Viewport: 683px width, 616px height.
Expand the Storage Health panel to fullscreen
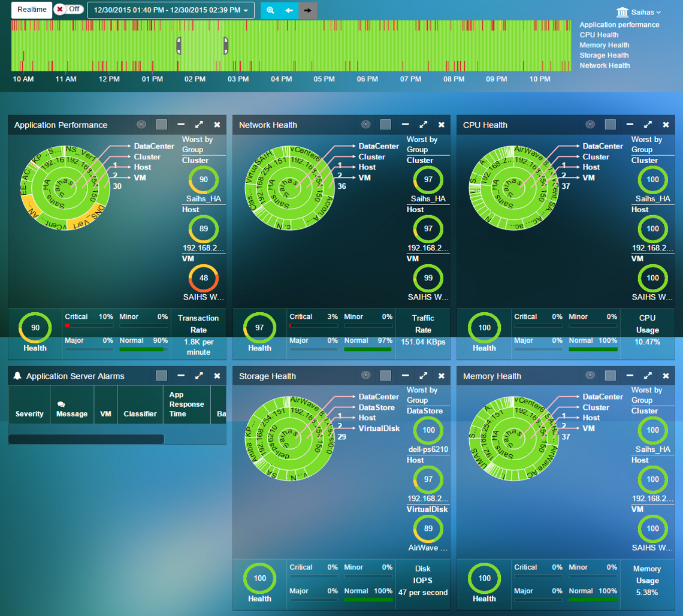pyautogui.click(x=423, y=376)
